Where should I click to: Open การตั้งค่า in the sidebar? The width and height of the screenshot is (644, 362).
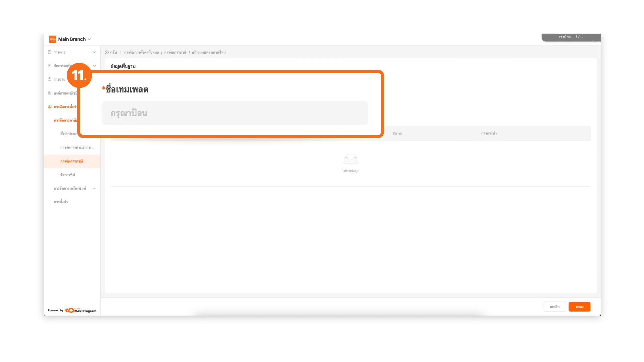click(x=61, y=202)
